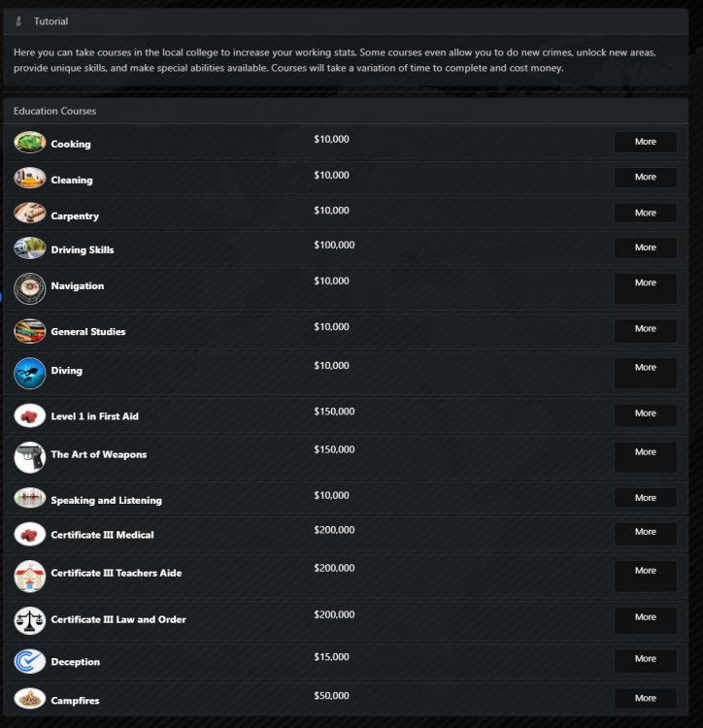
Task: Click the Certificate III Law and Order title
Action: (118, 619)
